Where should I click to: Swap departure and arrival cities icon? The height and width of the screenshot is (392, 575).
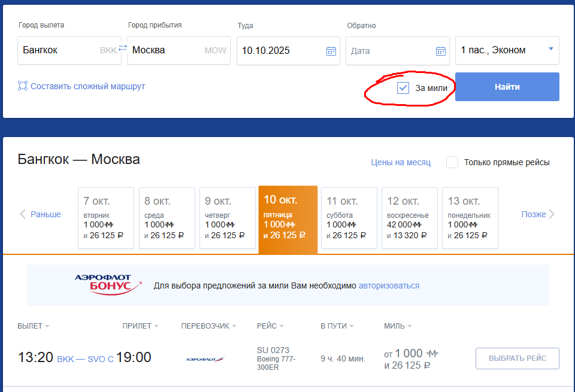click(123, 48)
